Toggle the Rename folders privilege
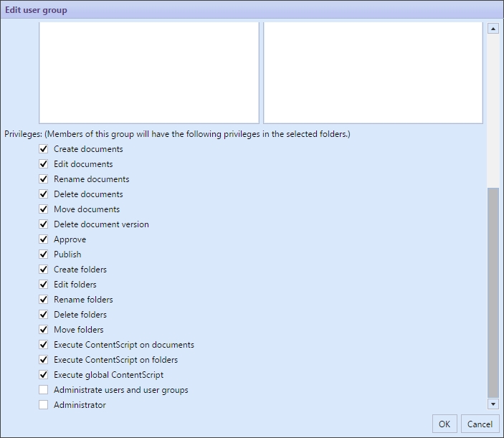 point(44,300)
